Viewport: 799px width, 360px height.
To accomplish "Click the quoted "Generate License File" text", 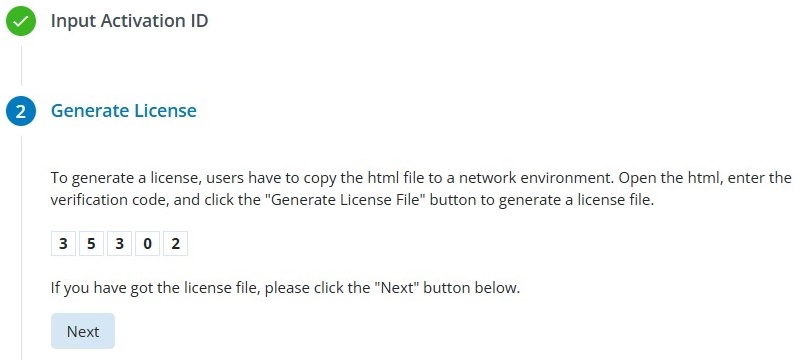I will [348, 200].
